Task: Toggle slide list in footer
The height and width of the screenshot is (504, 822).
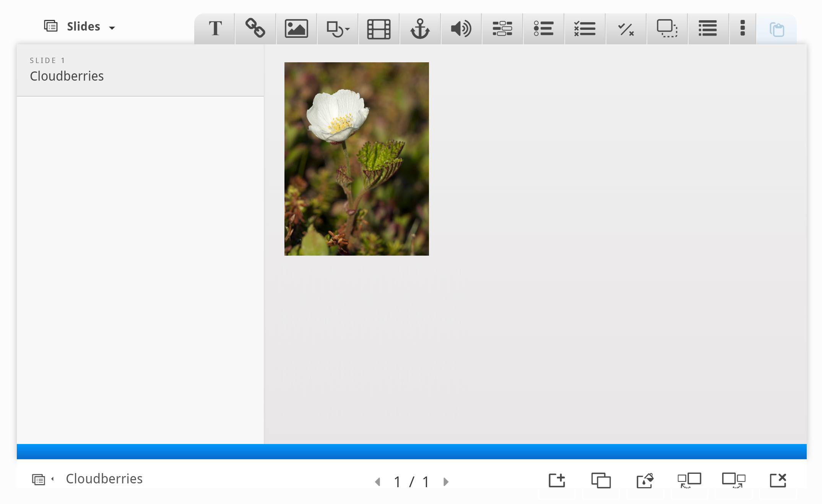Action: [43, 479]
